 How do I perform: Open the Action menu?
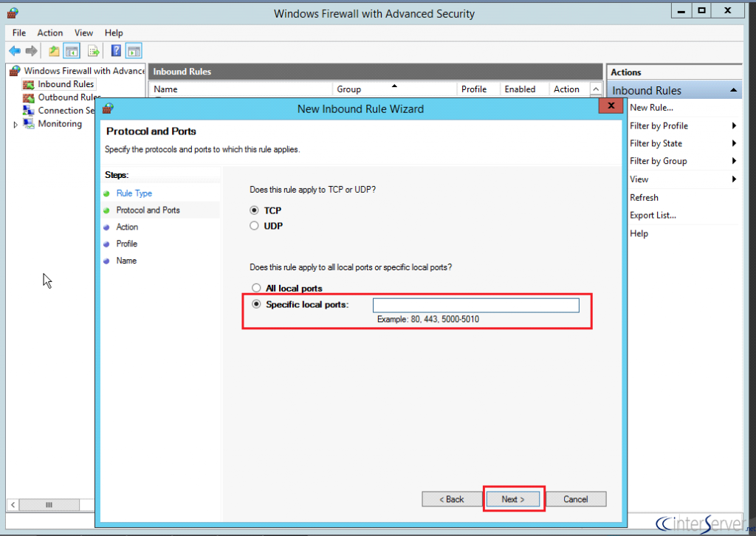point(50,32)
